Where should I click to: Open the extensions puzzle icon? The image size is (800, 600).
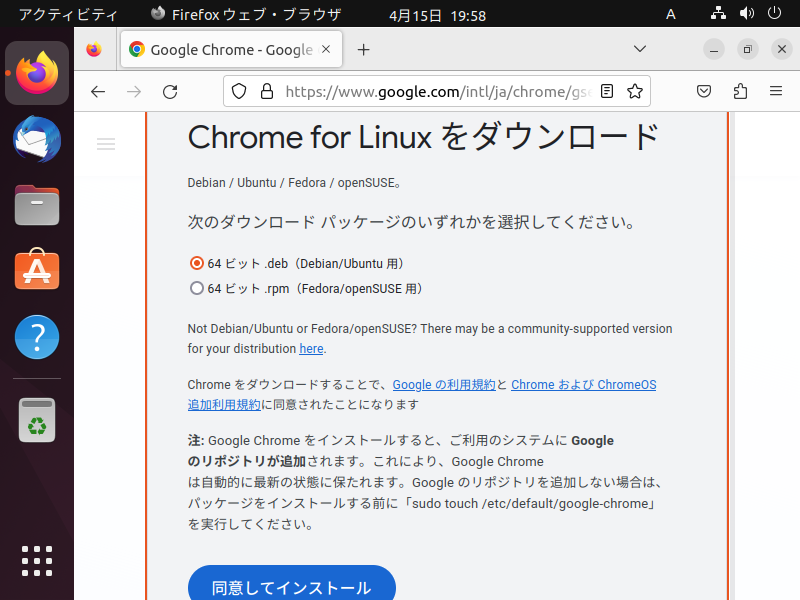[740, 91]
